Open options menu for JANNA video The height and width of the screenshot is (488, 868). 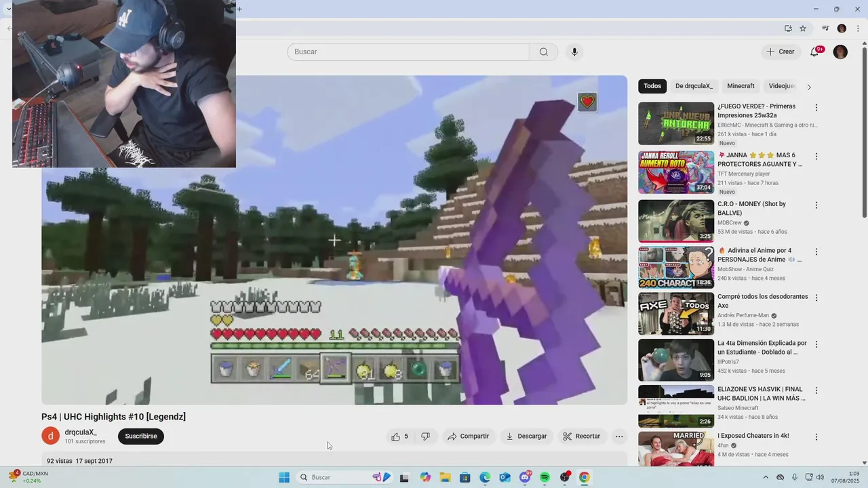(x=816, y=157)
